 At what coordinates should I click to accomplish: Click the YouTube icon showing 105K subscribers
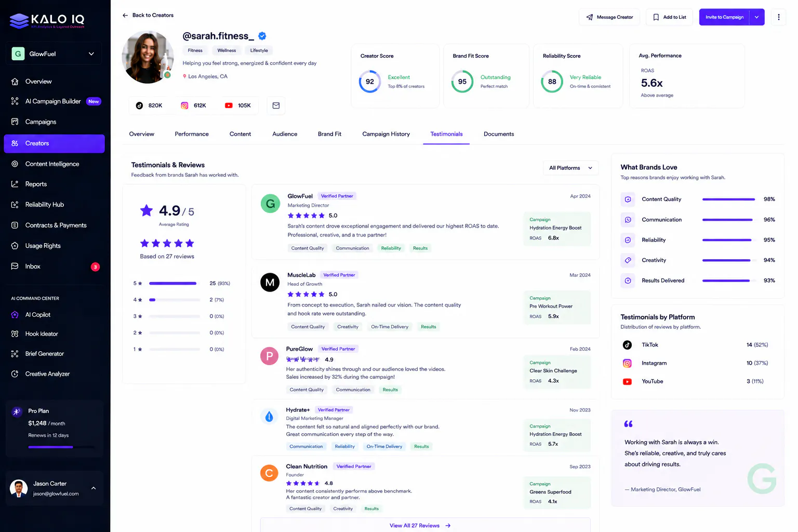click(x=229, y=105)
